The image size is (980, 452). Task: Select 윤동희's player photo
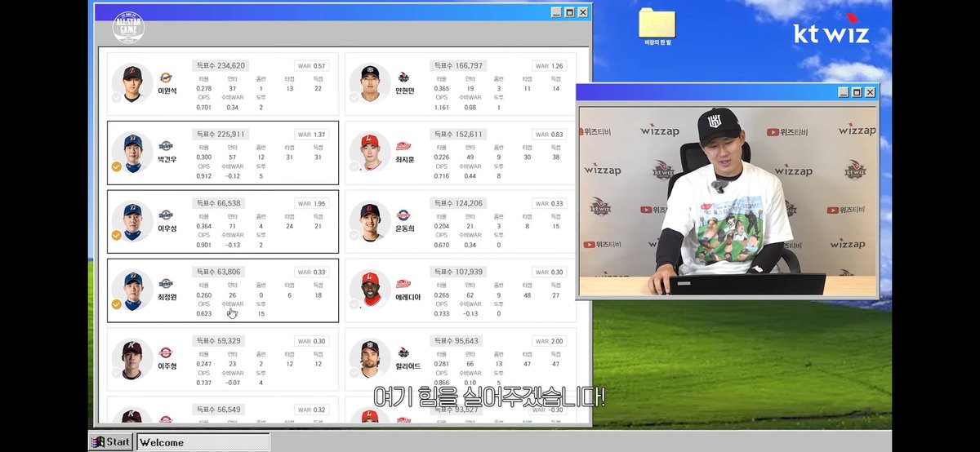[x=370, y=220]
